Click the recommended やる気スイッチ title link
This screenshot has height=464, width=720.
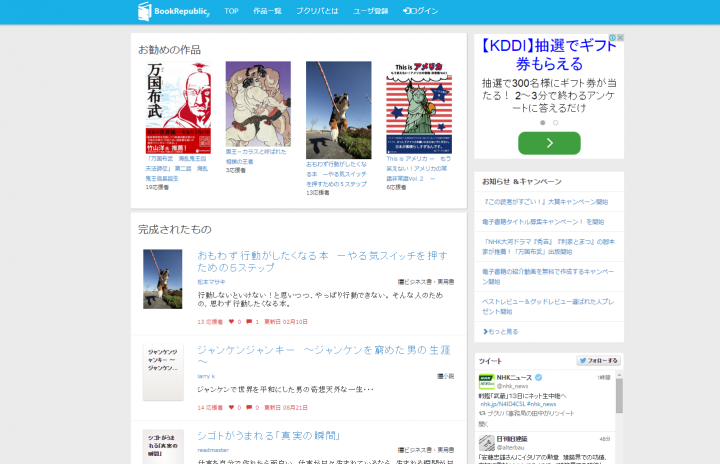pyautogui.click(x=337, y=174)
